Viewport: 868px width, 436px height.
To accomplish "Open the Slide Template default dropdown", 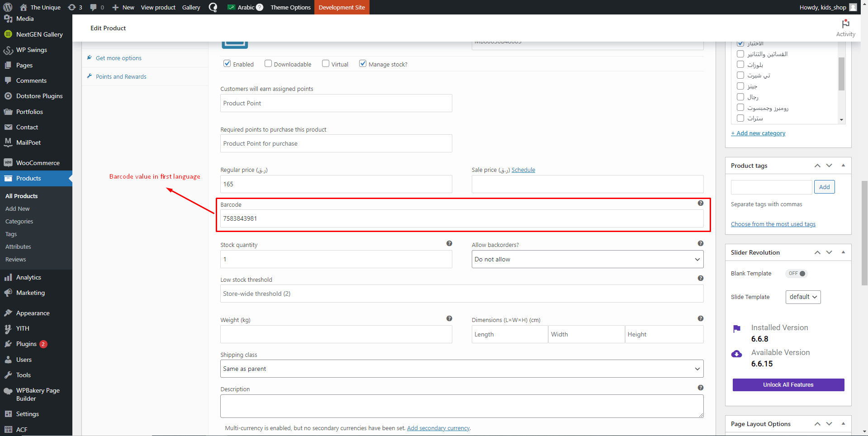I will (803, 297).
